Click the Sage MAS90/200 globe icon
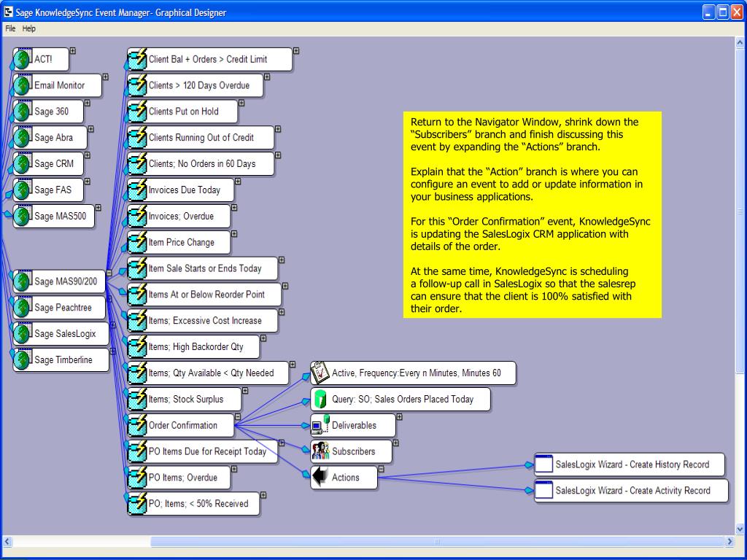 [23, 281]
